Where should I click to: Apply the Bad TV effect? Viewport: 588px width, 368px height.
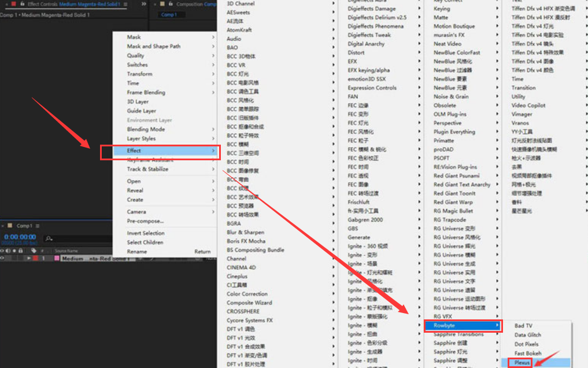(x=536, y=326)
